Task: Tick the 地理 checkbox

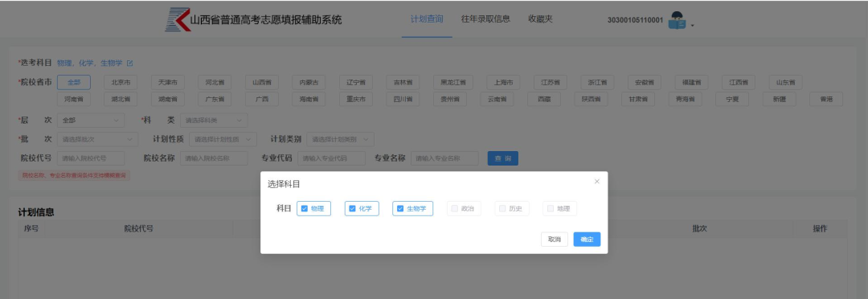Action: coord(551,209)
